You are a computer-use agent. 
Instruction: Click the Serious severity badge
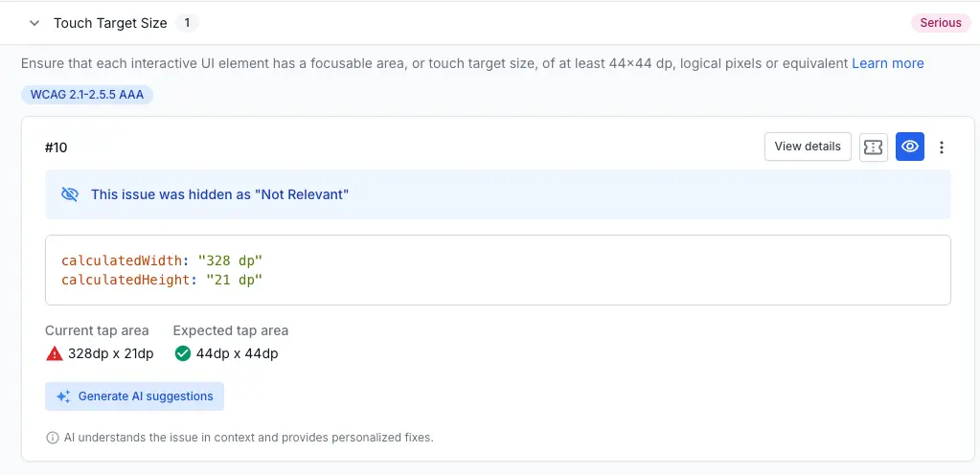tap(940, 23)
